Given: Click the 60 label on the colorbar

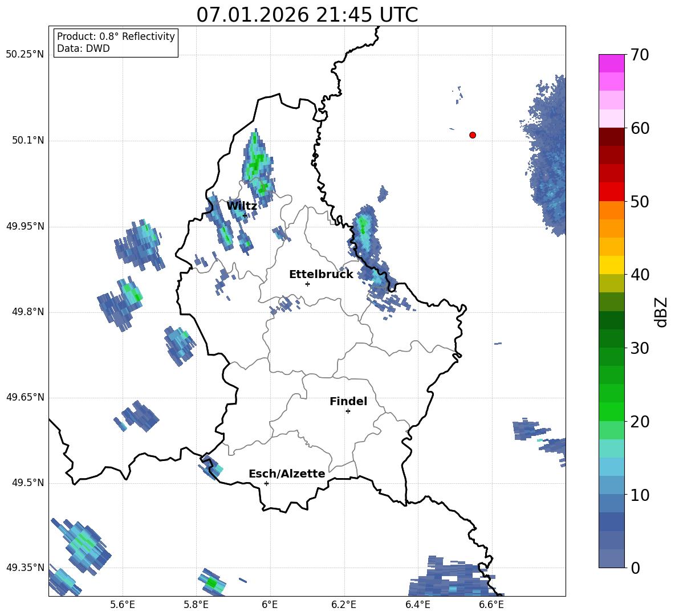Looking at the screenshot, I should (x=639, y=128).
